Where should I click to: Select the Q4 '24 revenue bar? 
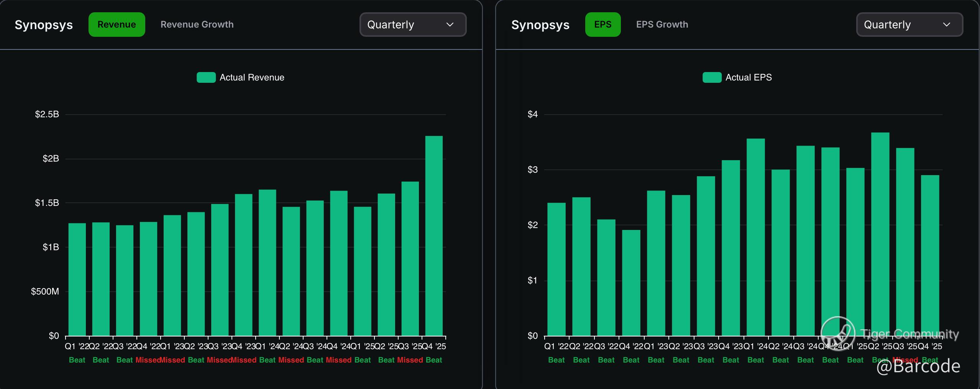[x=339, y=263]
